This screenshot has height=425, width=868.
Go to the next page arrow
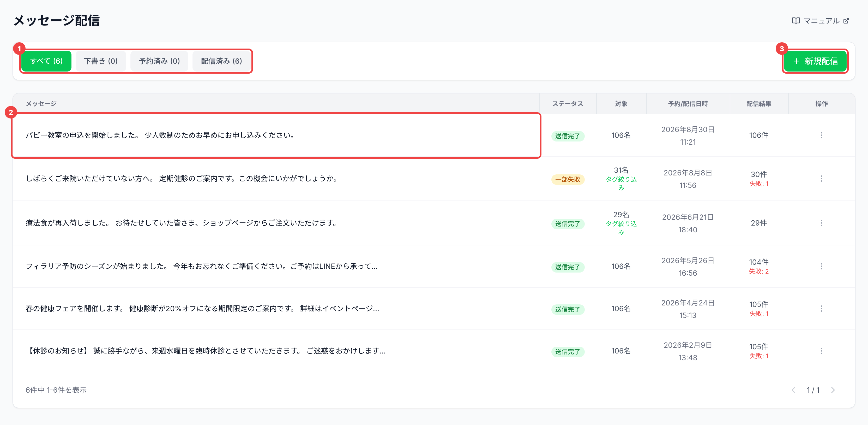pos(833,390)
